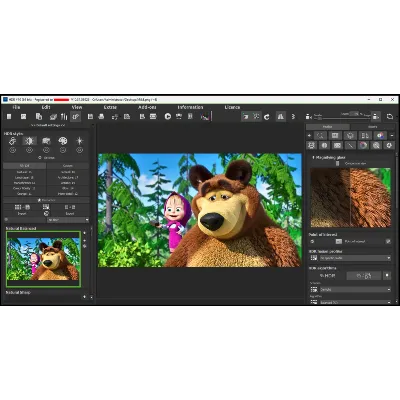Open the HDR ghost correction dropdown
Image resolution: width=400 pixels, height=400 pixels.
pos(355,258)
